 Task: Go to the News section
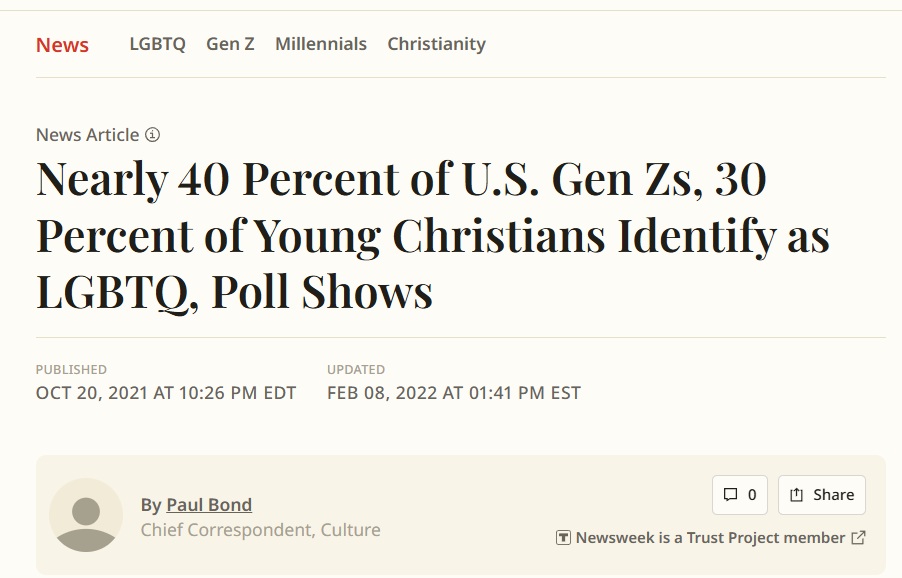click(x=62, y=45)
